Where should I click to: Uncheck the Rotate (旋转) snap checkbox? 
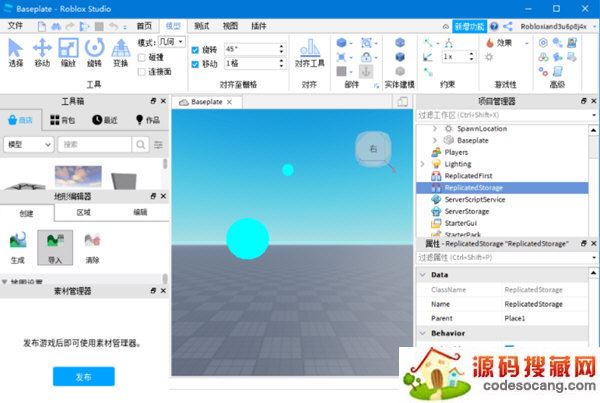[195, 50]
